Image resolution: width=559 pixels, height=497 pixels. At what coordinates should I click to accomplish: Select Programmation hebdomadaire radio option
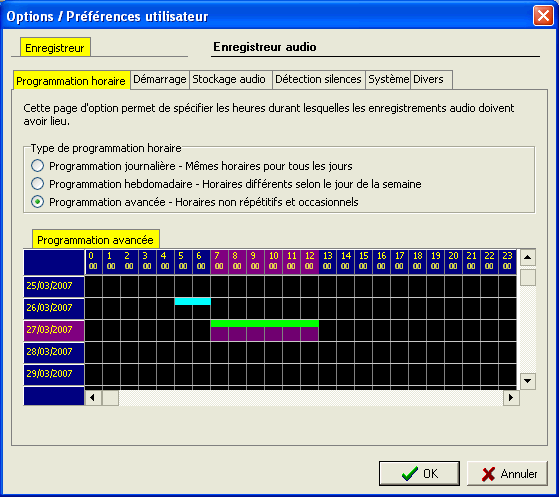pos(37,184)
